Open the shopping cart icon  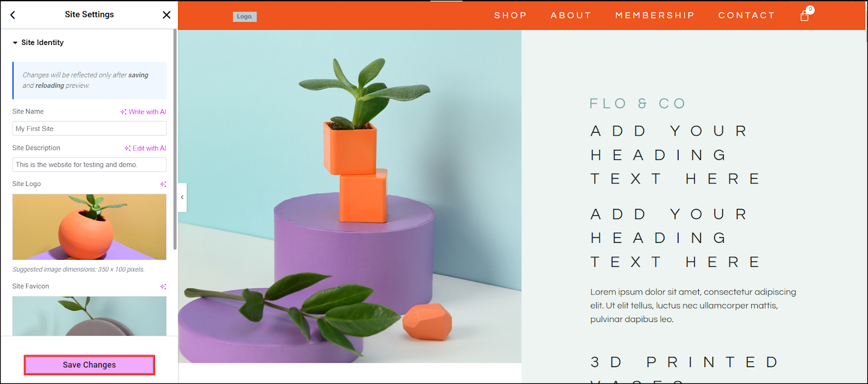[805, 15]
